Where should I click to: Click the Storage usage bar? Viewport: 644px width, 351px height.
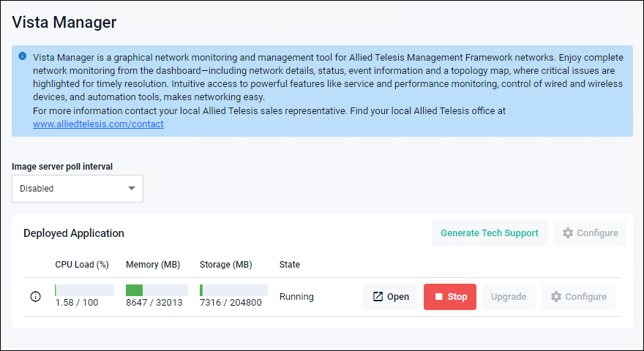pyautogui.click(x=233, y=290)
